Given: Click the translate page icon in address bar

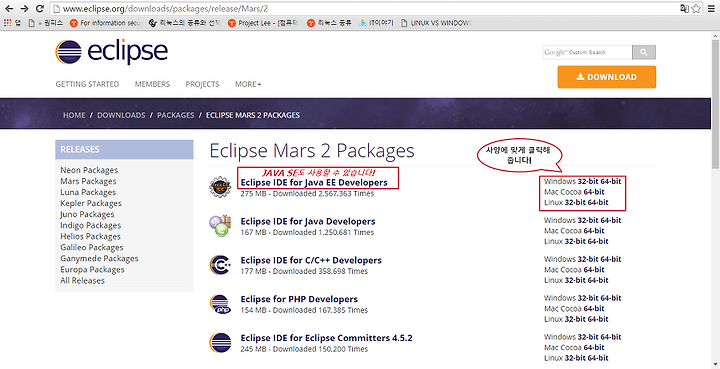Looking at the screenshot, I should (x=684, y=8).
